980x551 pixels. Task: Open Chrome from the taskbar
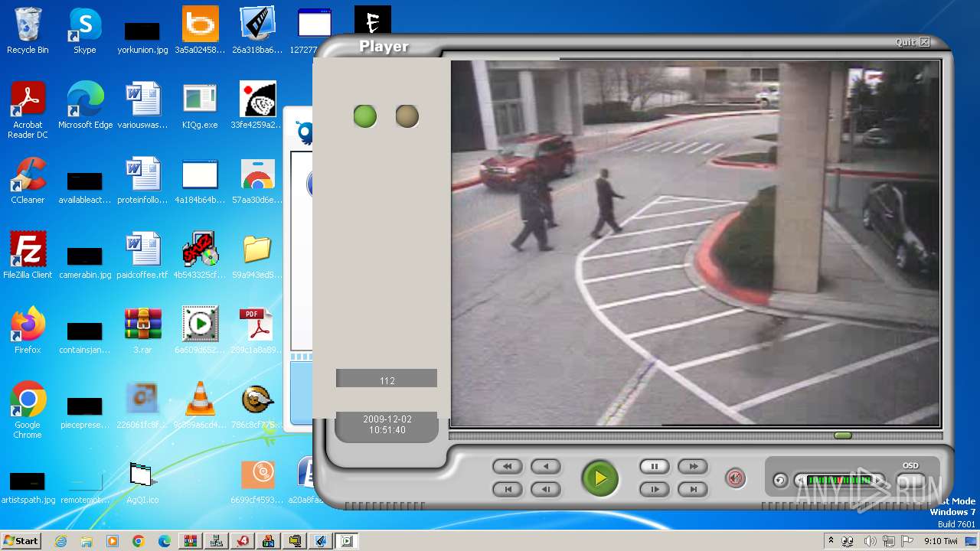tap(139, 541)
